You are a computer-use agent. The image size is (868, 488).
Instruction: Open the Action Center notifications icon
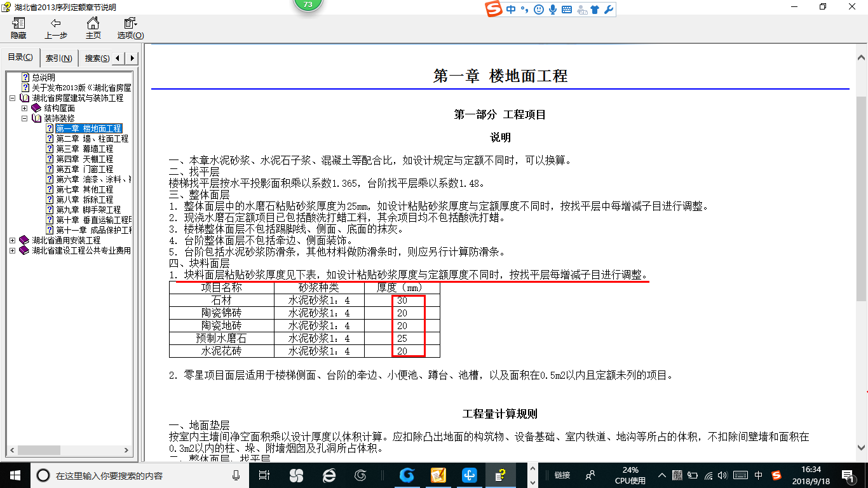pyautogui.click(x=848, y=475)
